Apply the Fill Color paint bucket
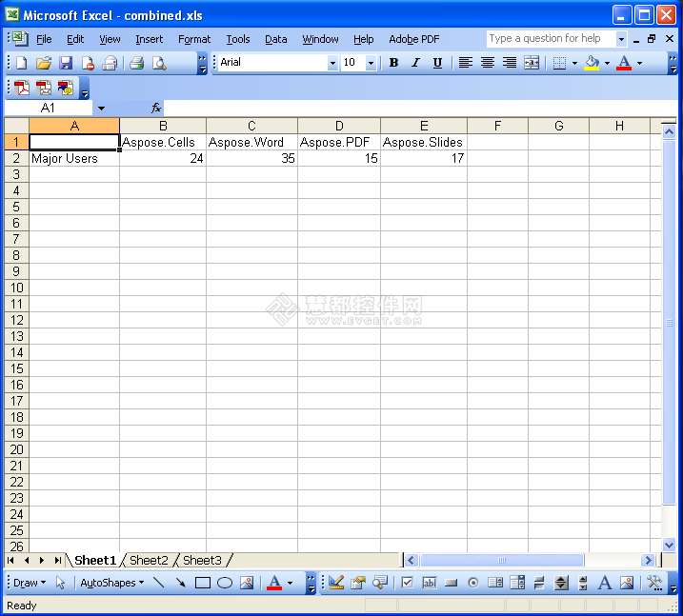 tap(593, 63)
